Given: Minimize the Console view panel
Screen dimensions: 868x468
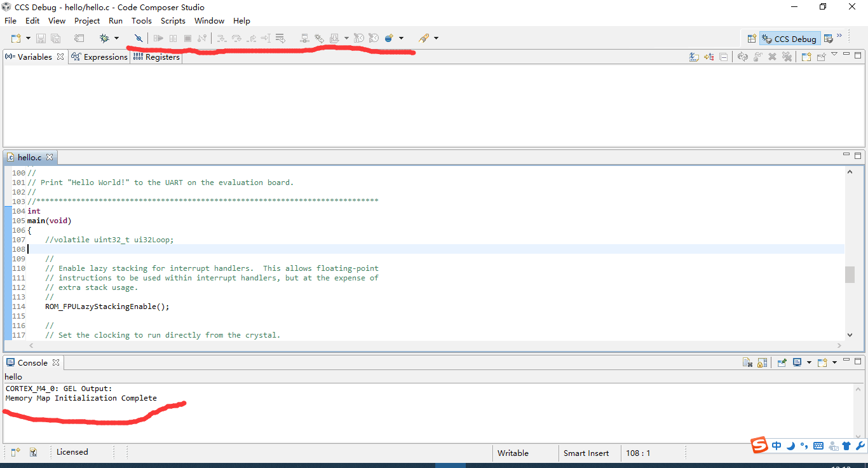Looking at the screenshot, I should pyautogui.click(x=846, y=360).
